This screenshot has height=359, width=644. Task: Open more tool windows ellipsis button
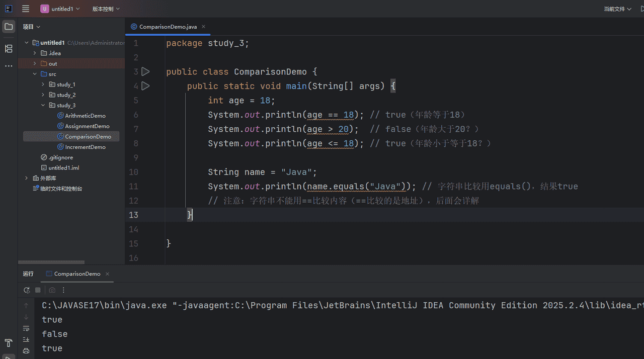click(x=9, y=66)
